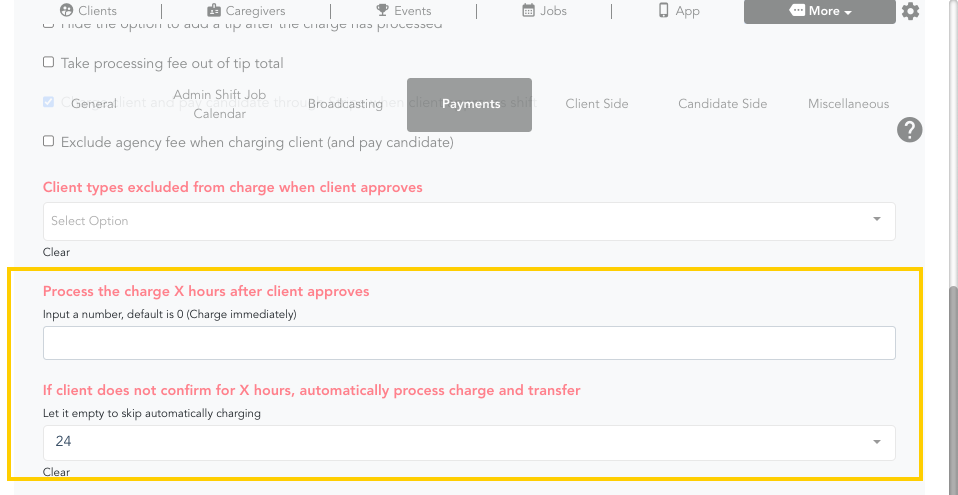This screenshot has height=495, width=958.
Task: Open the App section via phone icon
Action: tap(678, 11)
